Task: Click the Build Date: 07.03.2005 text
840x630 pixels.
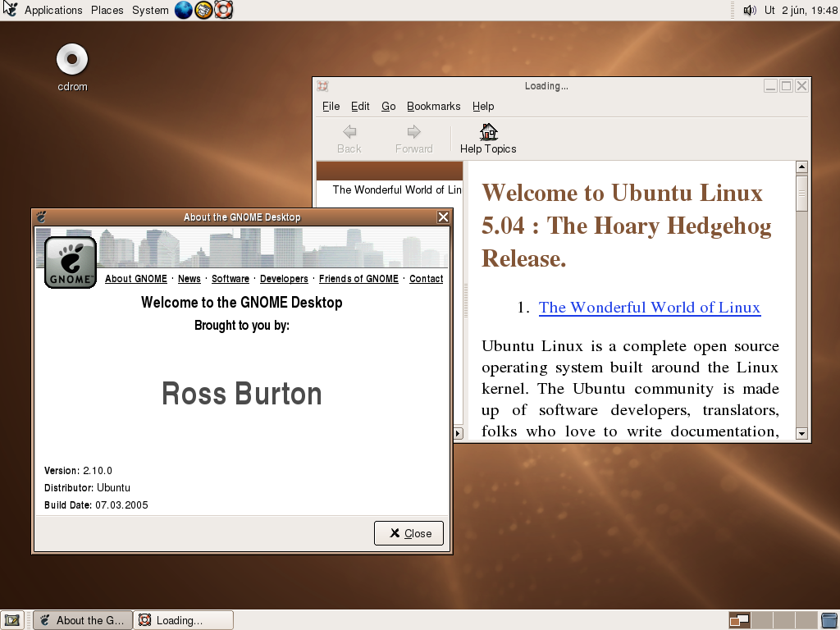Action: point(96,505)
